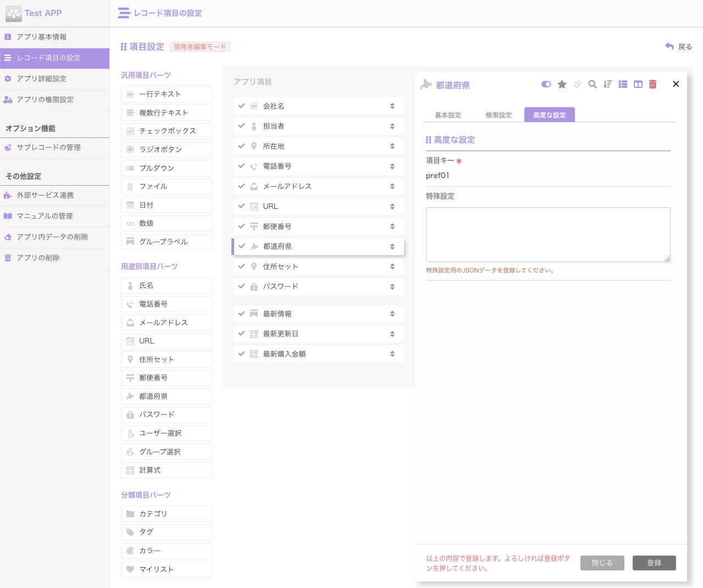Click the magnifier search icon in 都道府県 panel
The height and width of the screenshot is (588, 703).
593,84
